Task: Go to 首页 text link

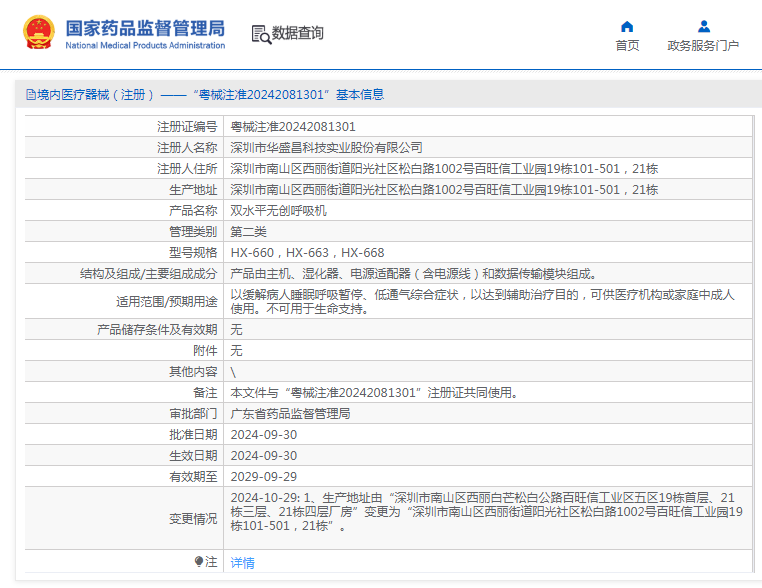Action: point(627,46)
